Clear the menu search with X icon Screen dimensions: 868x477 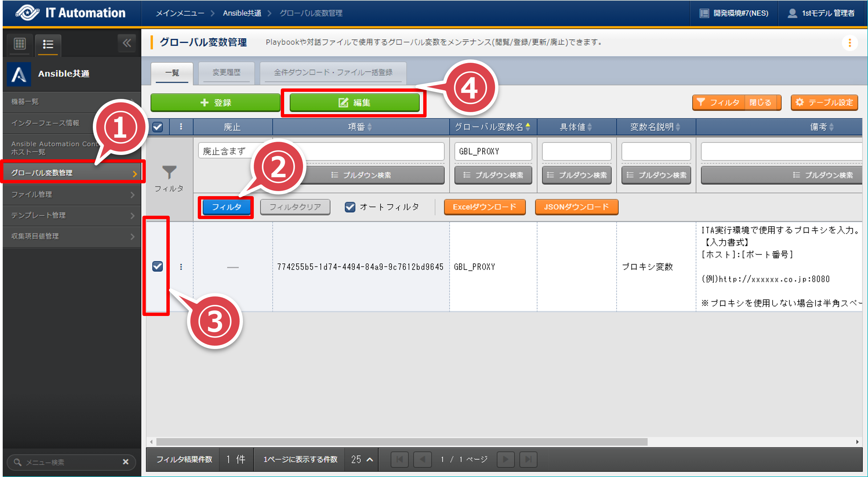(126, 461)
